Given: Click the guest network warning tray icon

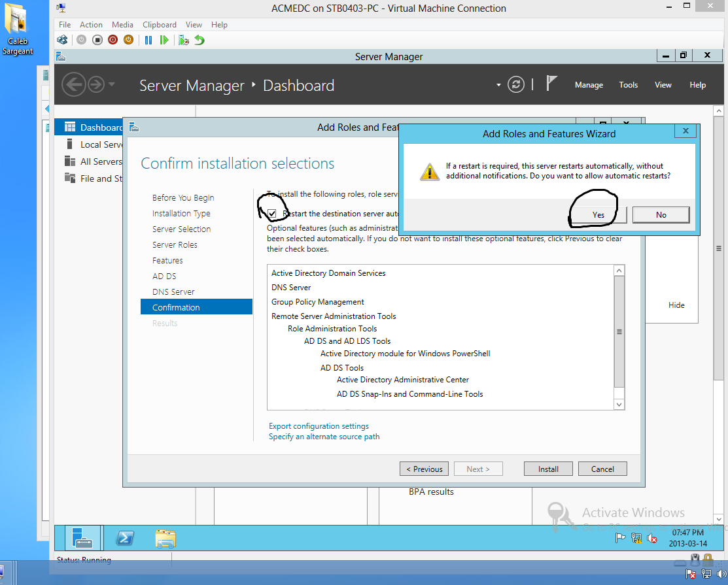Looking at the screenshot, I should (636, 538).
